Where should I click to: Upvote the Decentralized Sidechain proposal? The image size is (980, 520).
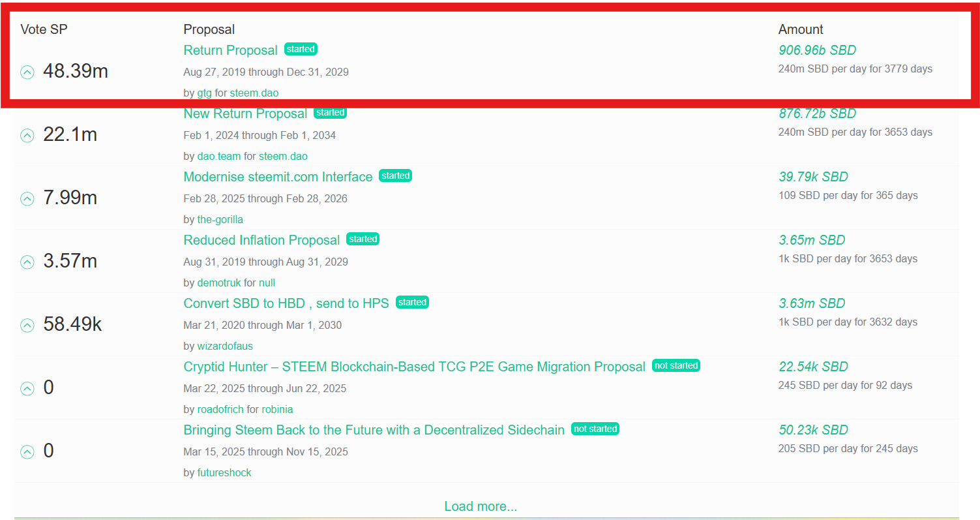click(x=27, y=452)
